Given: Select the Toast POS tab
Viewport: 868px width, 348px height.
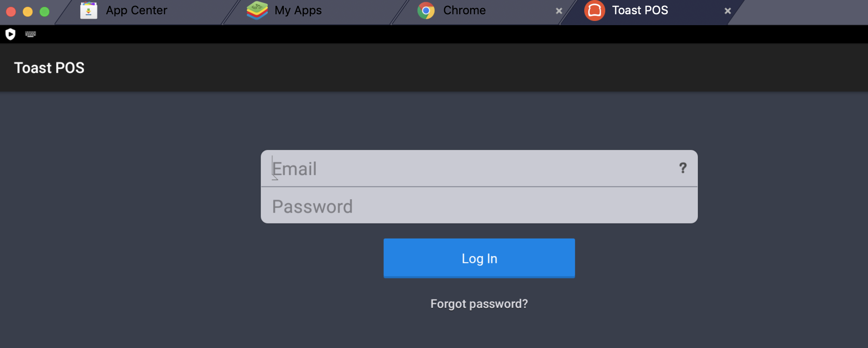Looking at the screenshot, I should (639, 10).
